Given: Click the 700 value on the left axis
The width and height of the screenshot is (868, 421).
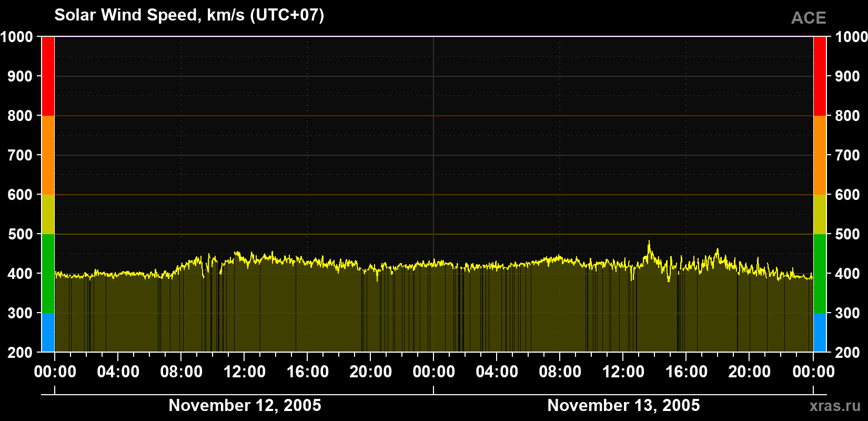Looking at the screenshot, I should tap(21, 155).
